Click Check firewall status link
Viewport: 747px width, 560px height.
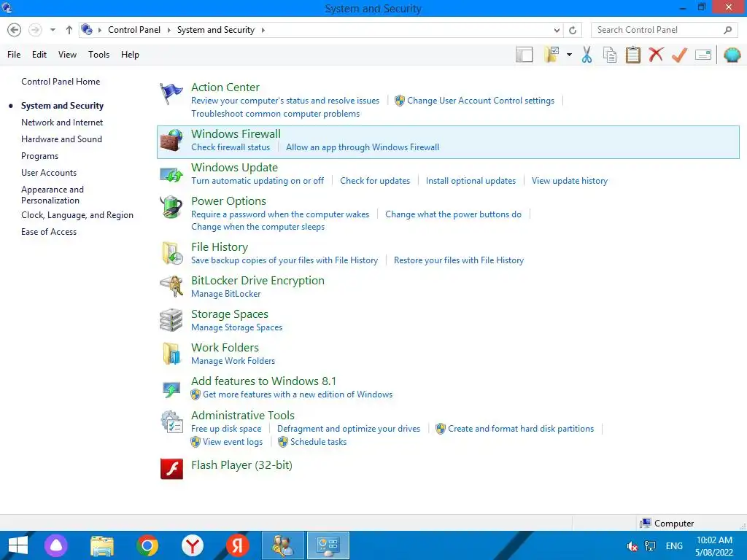coord(231,147)
